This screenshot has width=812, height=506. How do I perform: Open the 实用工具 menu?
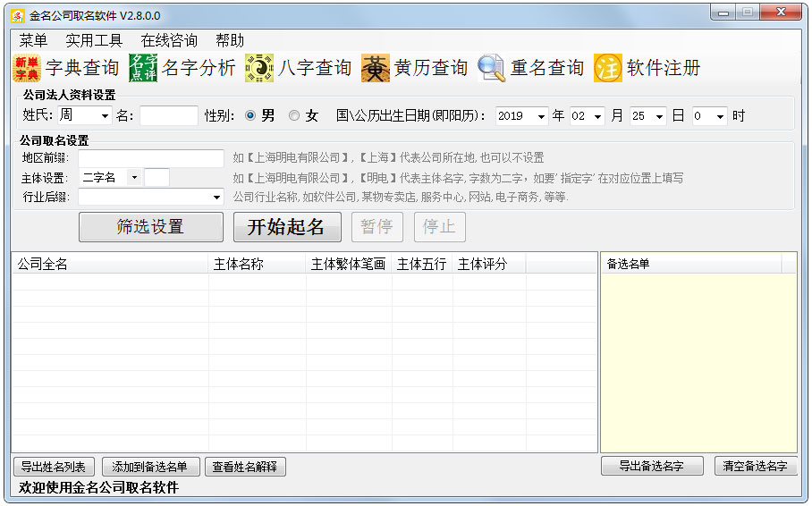click(94, 40)
